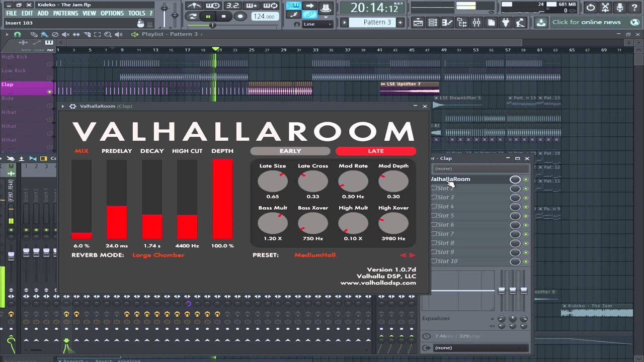The width and height of the screenshot is (644, 362).
Task: Select the playlist mute tool
Action: 66,34
